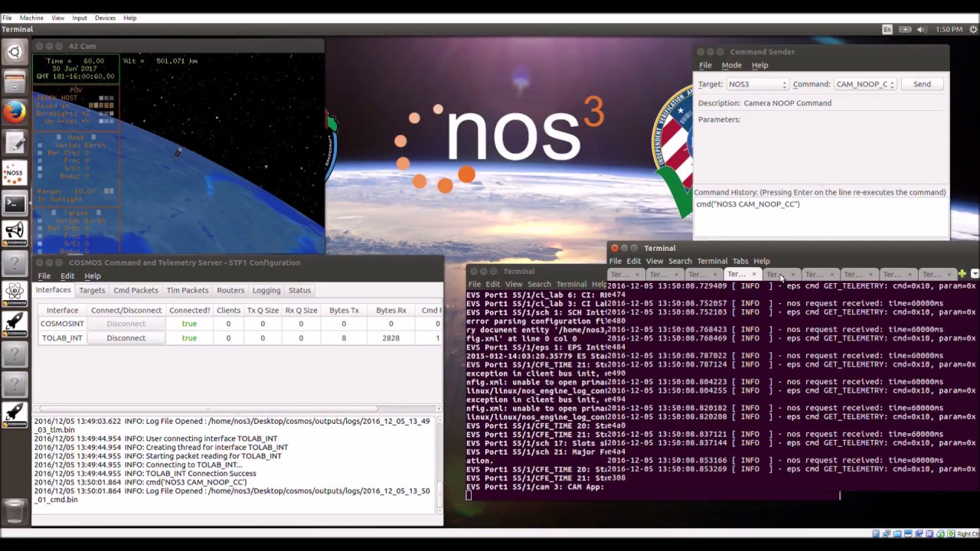Open COSMOS server Help menu
This screenshot has width=980, height=551.
click(x=93, y=275)
